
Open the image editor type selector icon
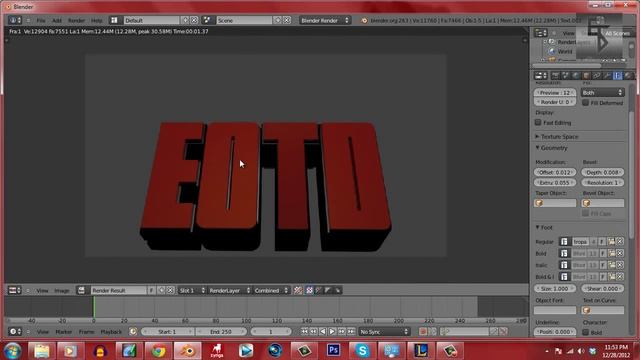point(15,290)
